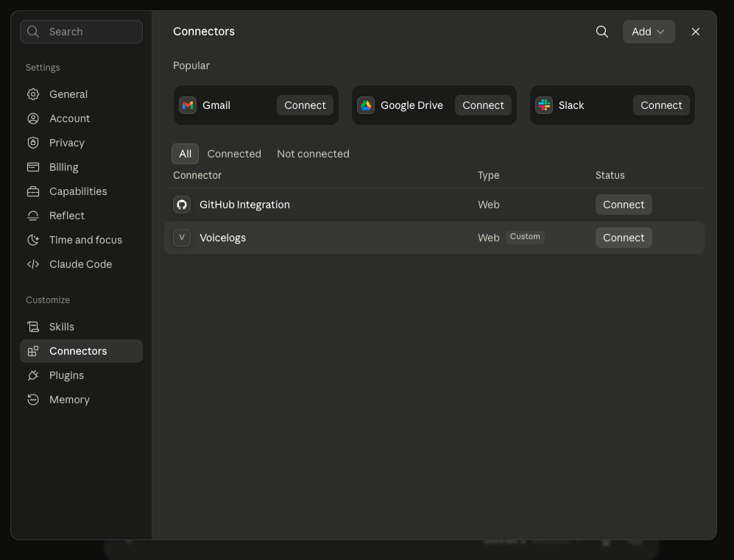Click the Connectors blocks icon
The width and height of the screenshot is (734, 560).
33,351
